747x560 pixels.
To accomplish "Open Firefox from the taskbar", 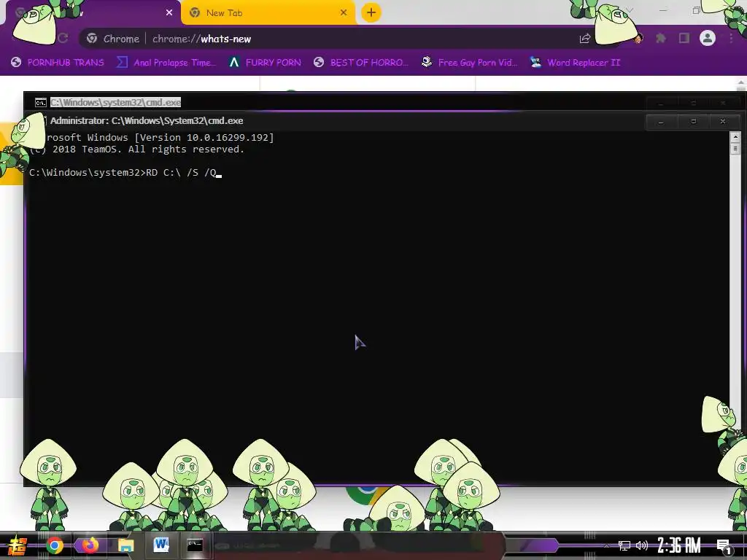I will (x=90, y=545).
